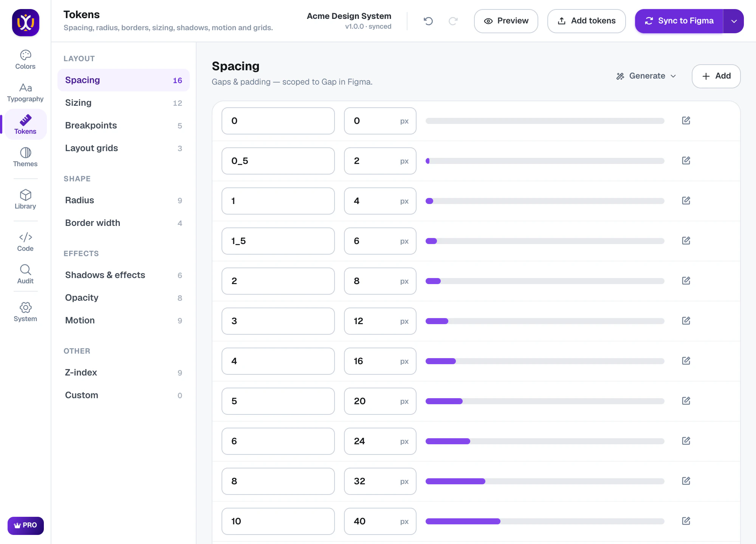The width and height of the screenshot is (756, 544).
Task: Select Sizing in the layout list
Action: pos(124,103)
